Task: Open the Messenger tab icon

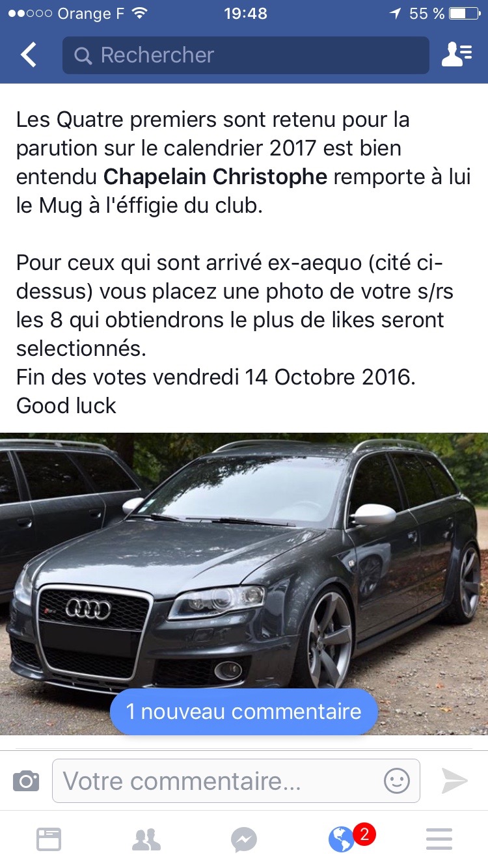Action: click(x=244, y=840)
